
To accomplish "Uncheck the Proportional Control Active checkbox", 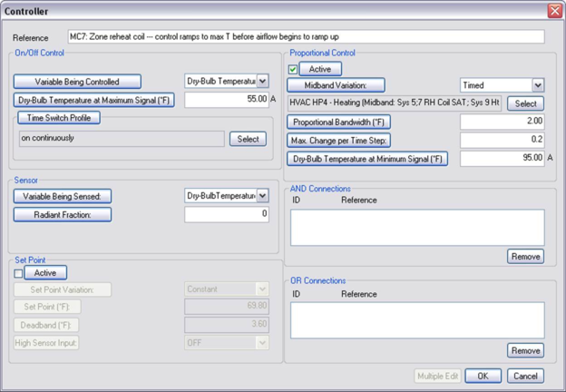I will point(293,69).
